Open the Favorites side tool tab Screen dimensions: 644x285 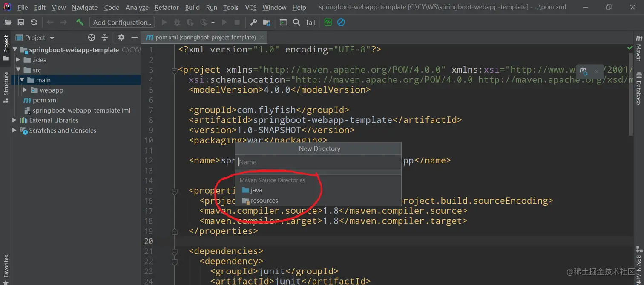pyautogui.click(x=6, y=269)
